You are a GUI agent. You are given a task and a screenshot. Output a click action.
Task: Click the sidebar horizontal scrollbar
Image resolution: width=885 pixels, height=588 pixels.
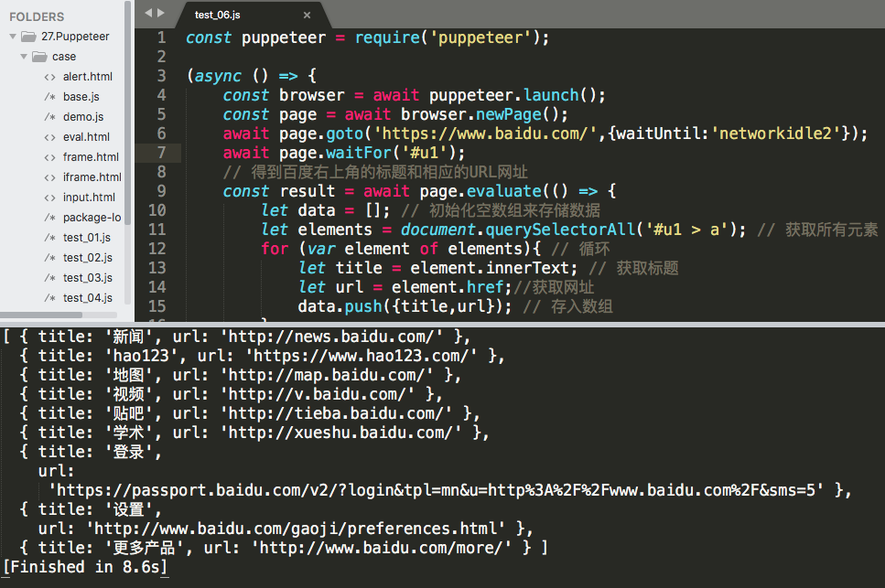pos(42,315)
